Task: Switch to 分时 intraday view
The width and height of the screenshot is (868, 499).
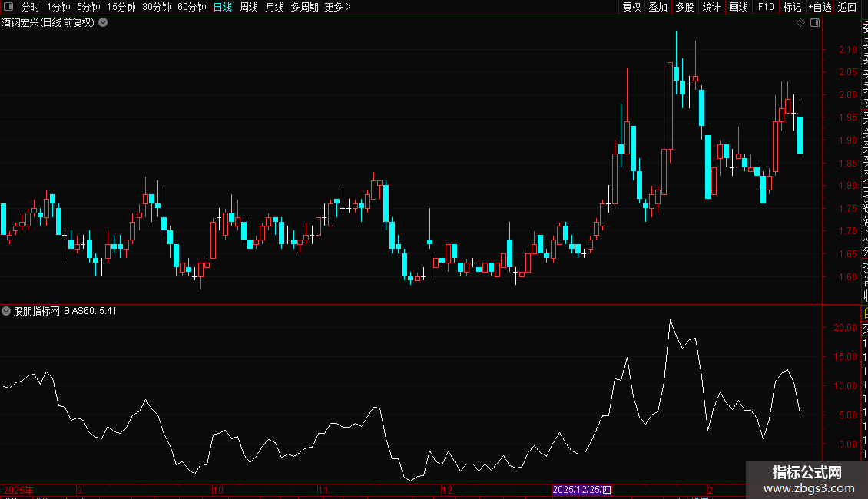Action: coord(31,7)
